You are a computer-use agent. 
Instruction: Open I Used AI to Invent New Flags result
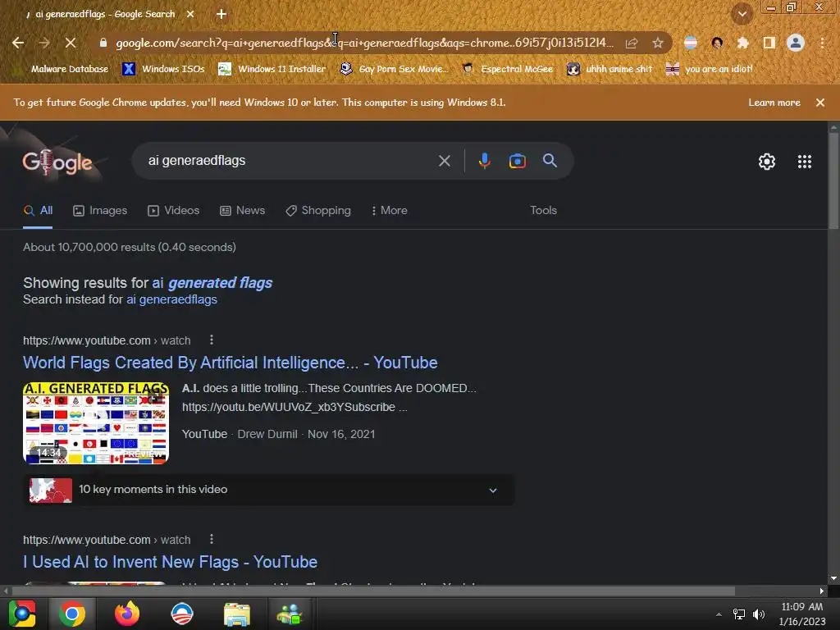pyautogui.click(x=171, y=562)
